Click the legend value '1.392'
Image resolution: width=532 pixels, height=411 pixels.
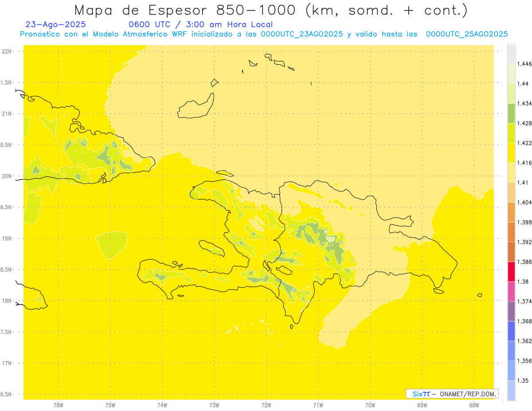525,242
